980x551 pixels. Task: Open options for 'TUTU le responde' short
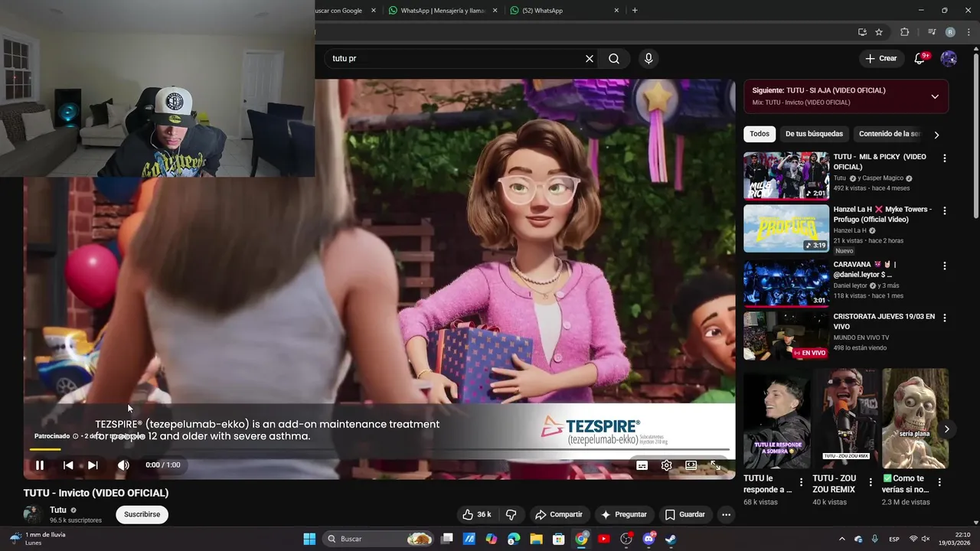pyautogui.click(x=802, y=482)
